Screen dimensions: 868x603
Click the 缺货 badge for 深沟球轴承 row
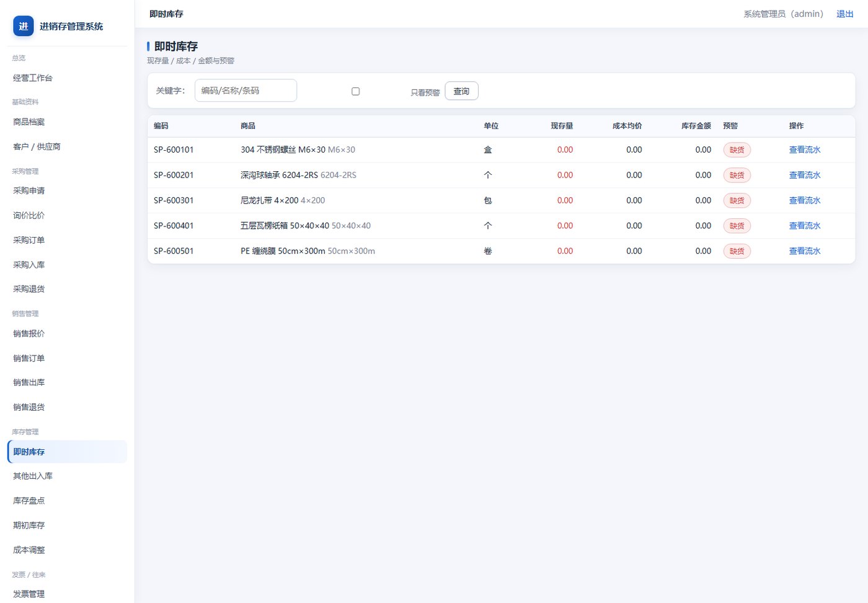tap(737, 175)
